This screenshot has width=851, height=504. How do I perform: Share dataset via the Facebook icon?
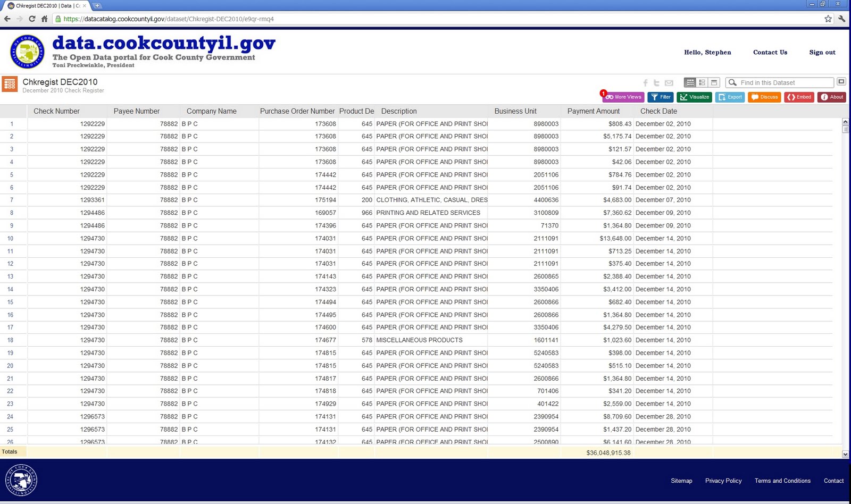(x=645, y=83)
